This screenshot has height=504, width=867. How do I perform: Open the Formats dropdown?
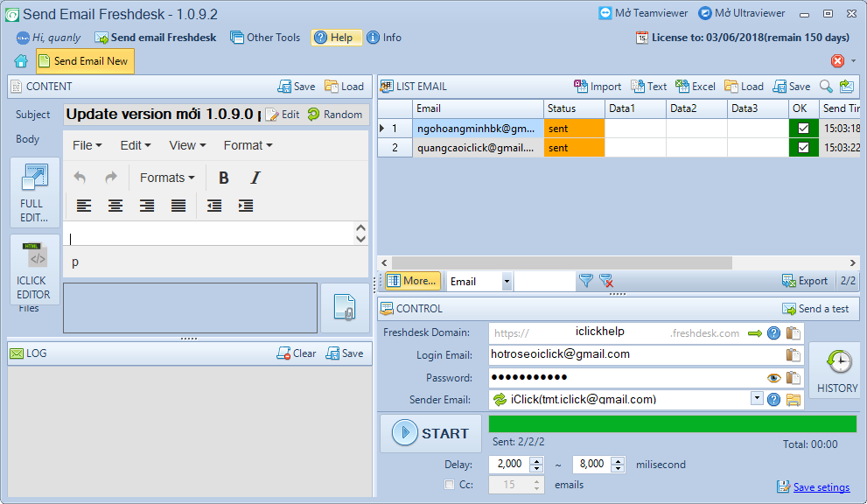[x=167, y=178]
